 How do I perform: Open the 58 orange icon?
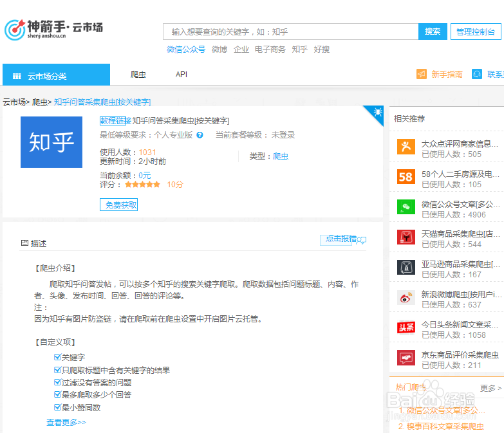(406, 177)
